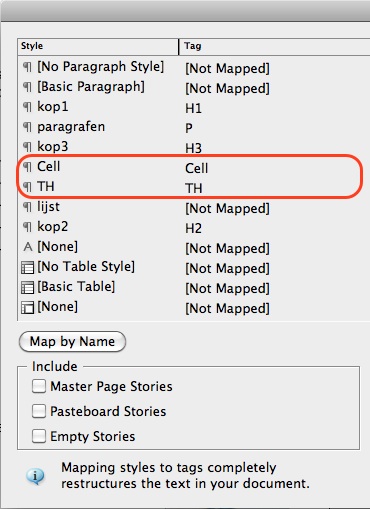370x509 pixels.
Task: Toggle the Pasteboard Stories checkbox
Action: tap(39, 411)
